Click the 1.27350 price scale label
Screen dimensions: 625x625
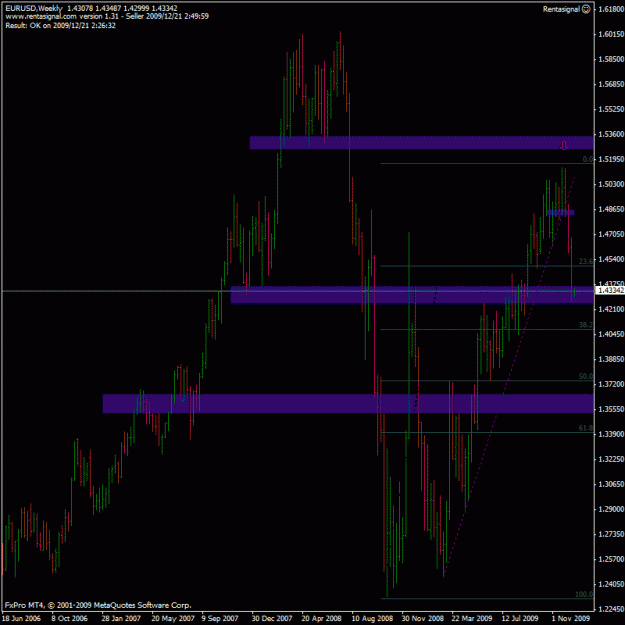(x=611, y=534)
